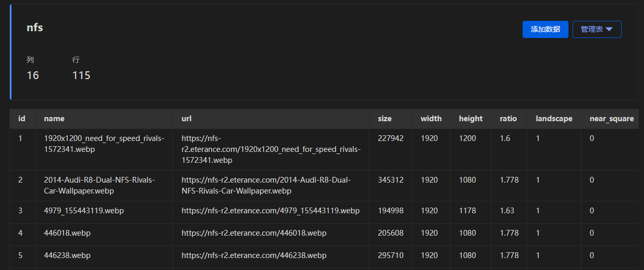
Task: Click the ratio value 1.63
Action: pos(507,211)
